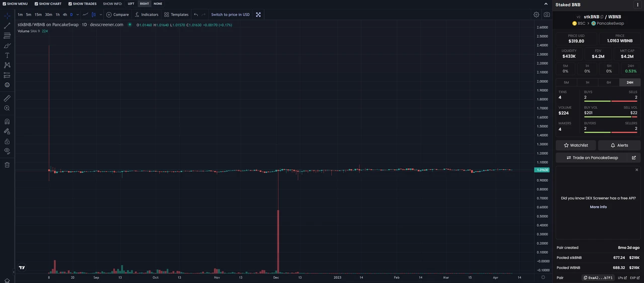
Task: Set show info to RIGHT
Action: (144, 4)
